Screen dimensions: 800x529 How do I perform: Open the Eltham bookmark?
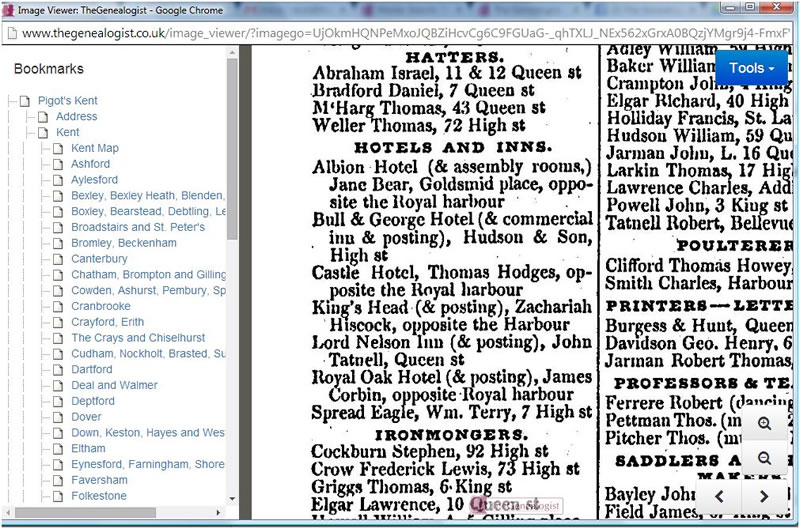[x=88, y=448]
